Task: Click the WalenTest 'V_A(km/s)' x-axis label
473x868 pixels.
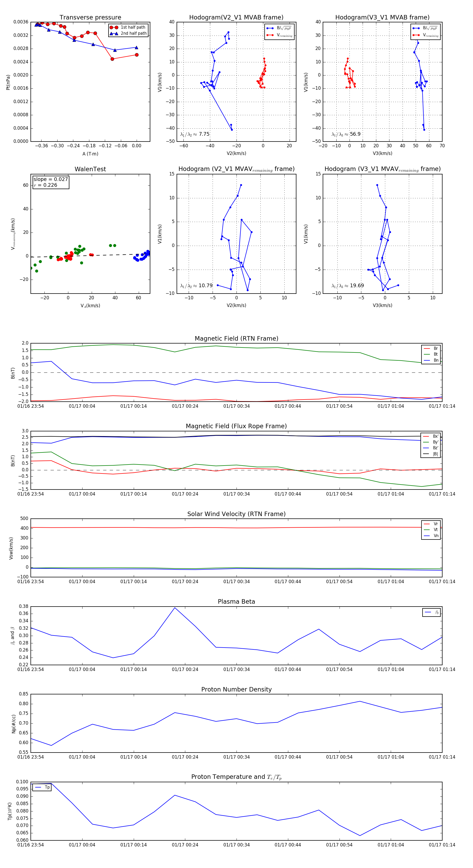Action: (90, 306)
